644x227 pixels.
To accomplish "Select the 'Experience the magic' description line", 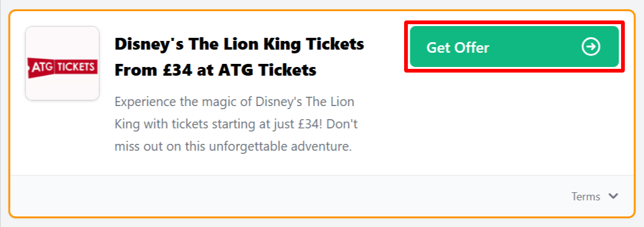I will click(234, 102).
